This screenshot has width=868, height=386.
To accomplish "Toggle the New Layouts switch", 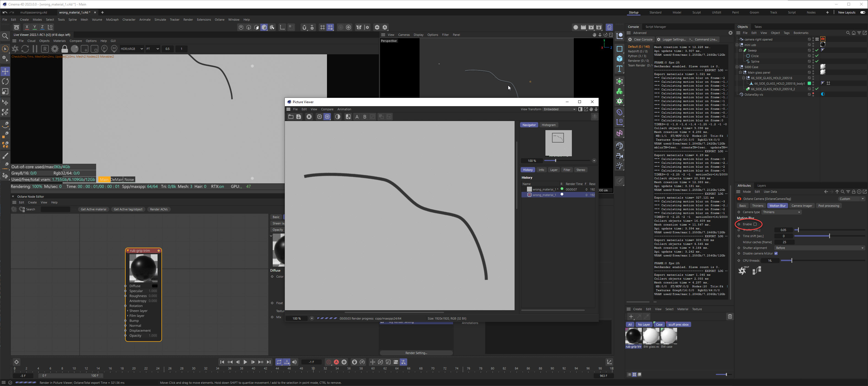I will point(862,12).
